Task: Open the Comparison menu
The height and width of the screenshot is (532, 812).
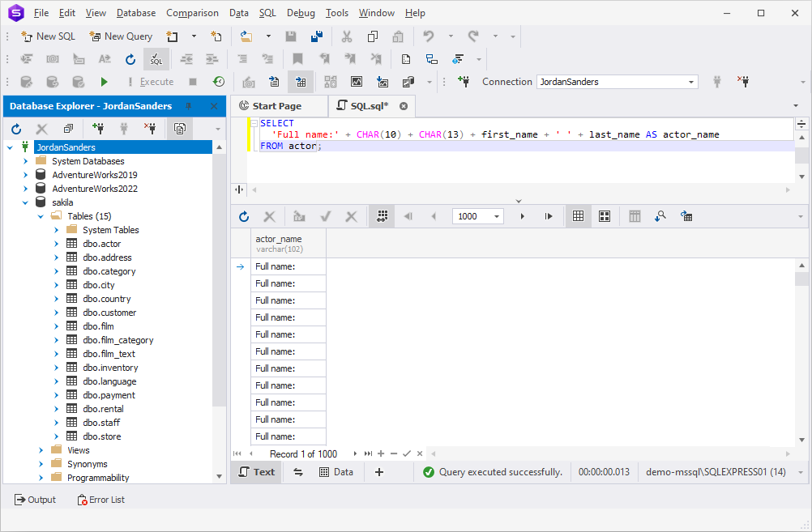Action: click(192, 13)
